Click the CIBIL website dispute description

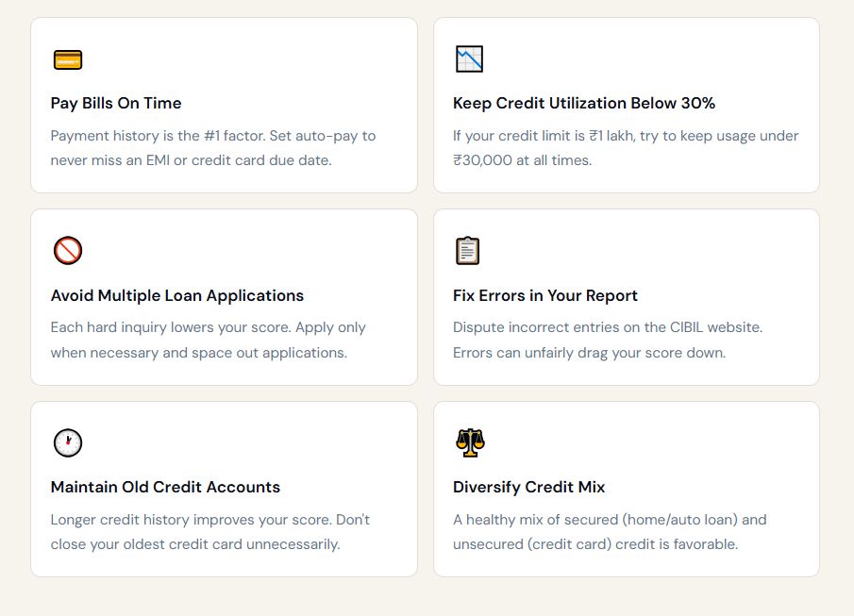608,340
